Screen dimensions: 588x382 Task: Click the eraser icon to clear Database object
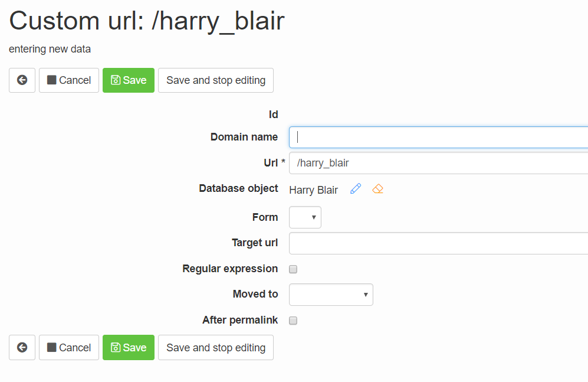point(377,188)
